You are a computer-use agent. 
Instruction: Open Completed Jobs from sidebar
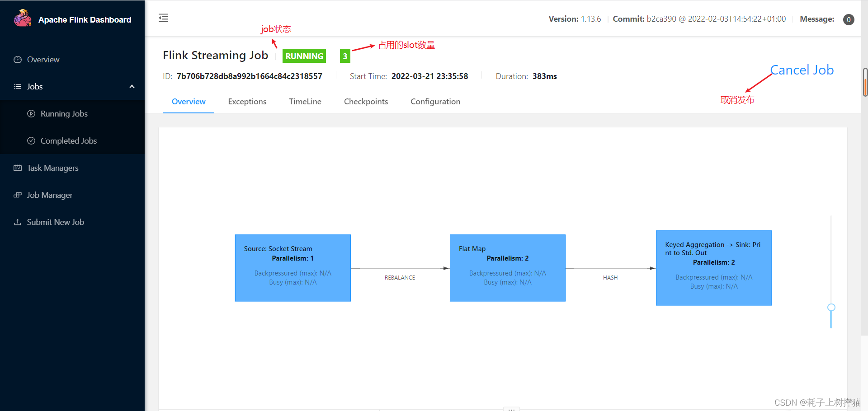point(72,141)
